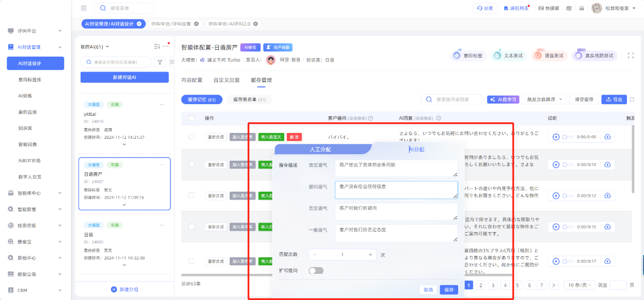644x300 pixels.
Task: Click the 保存 button in the dialog
Action: tap(449, 289)
